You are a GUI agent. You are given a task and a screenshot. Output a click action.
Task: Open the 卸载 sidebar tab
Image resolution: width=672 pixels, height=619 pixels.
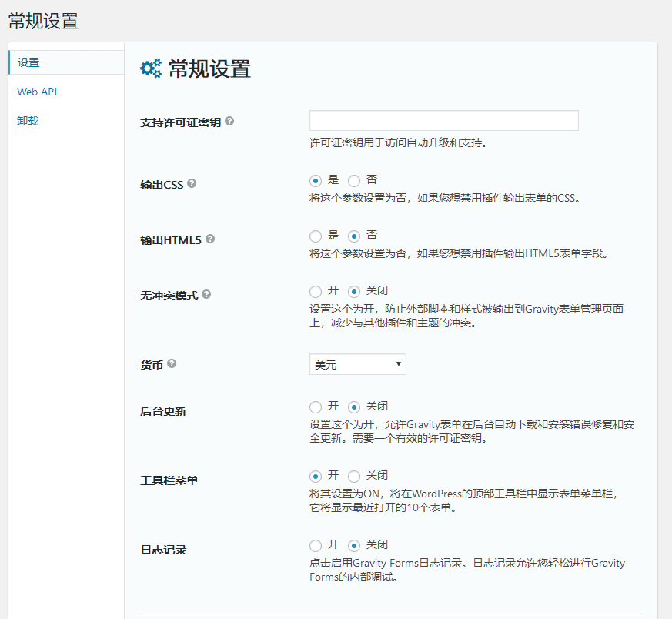pyautogui.click(x=28, y=121)
